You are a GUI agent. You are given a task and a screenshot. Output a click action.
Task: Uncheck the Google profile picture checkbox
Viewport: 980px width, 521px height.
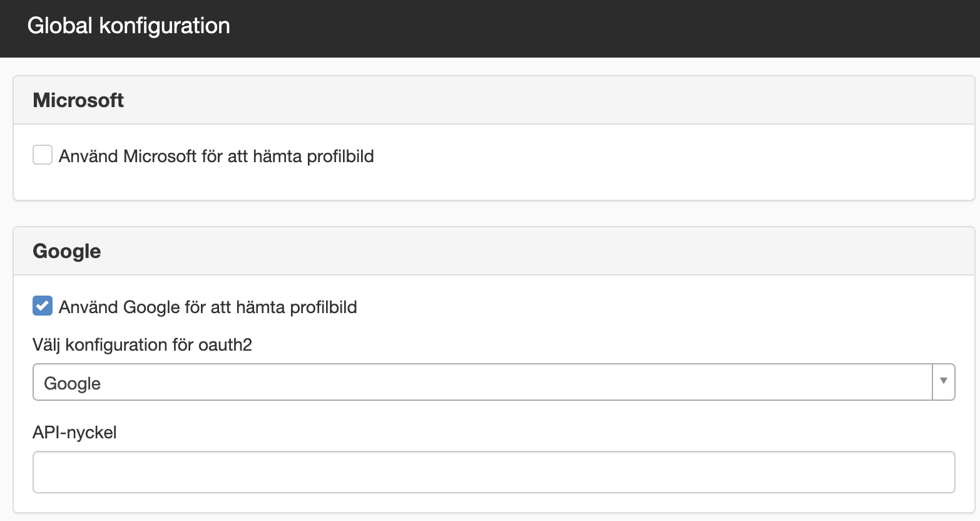(x=43, y=306)
